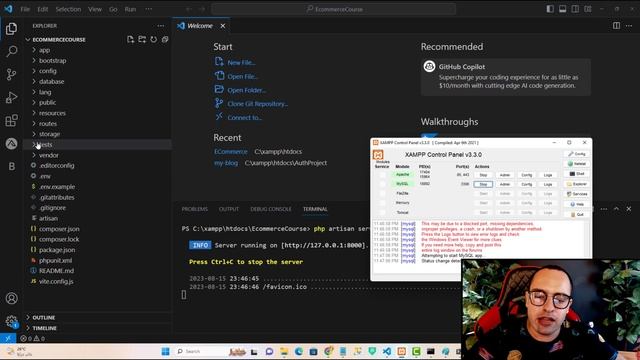Toggle the Apache service checkbox in XAMPP

coord(382,175)
